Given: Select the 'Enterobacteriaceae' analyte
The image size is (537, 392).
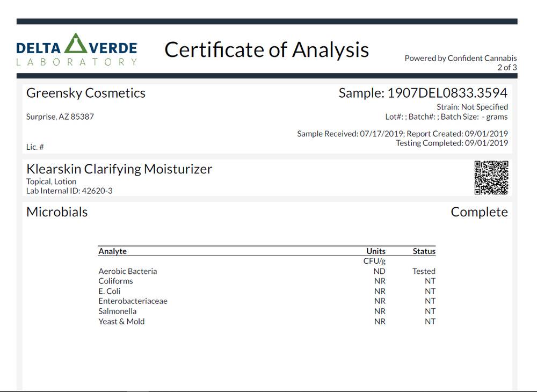Looking at the screenshot, I should tap(133, 301).
